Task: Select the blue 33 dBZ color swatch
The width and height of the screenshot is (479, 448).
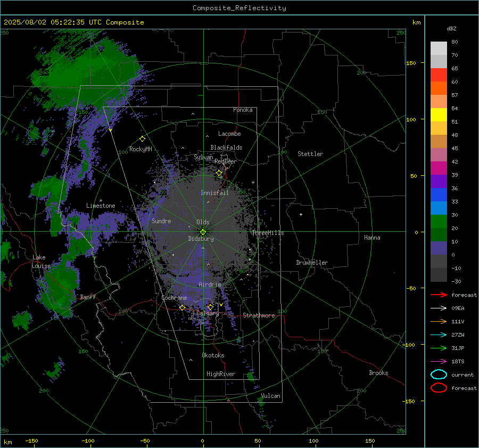Action: [439, 195]
